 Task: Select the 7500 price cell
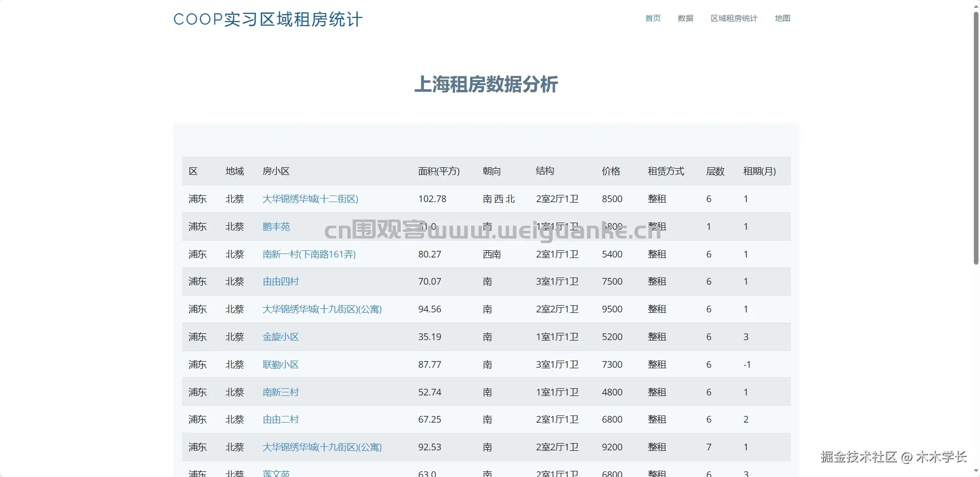(x=612, y=282)
